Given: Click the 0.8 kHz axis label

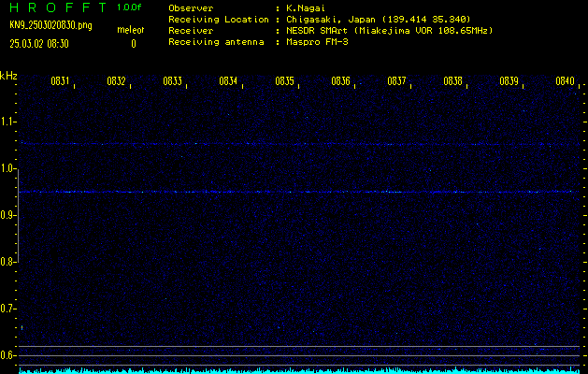Looking at the screenshot, I should click(x=7, y=262).
